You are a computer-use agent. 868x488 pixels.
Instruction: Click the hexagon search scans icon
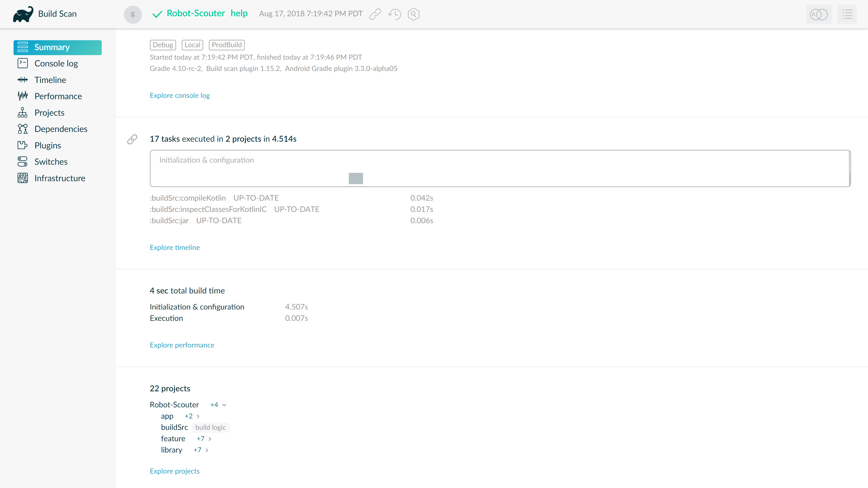[x=413, y=14]
